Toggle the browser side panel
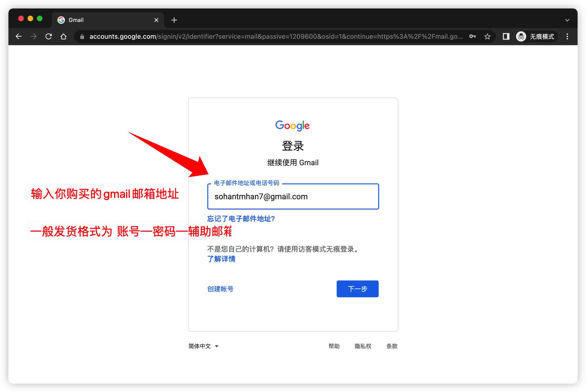 506,36
